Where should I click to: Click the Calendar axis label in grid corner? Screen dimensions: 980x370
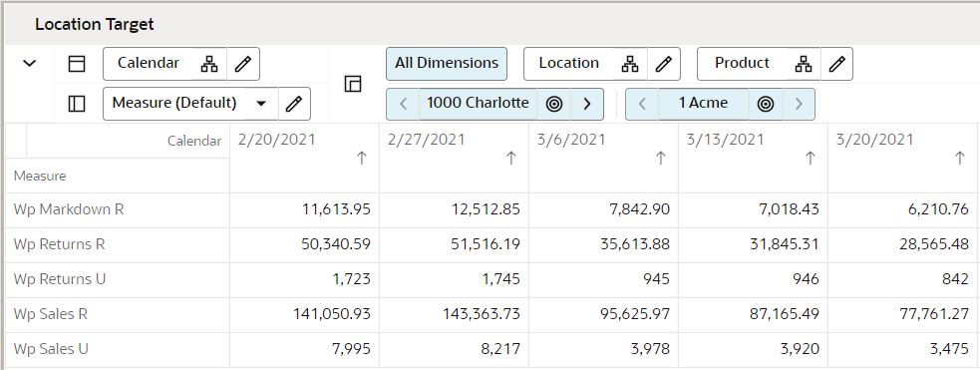click(x=194, y=142)
